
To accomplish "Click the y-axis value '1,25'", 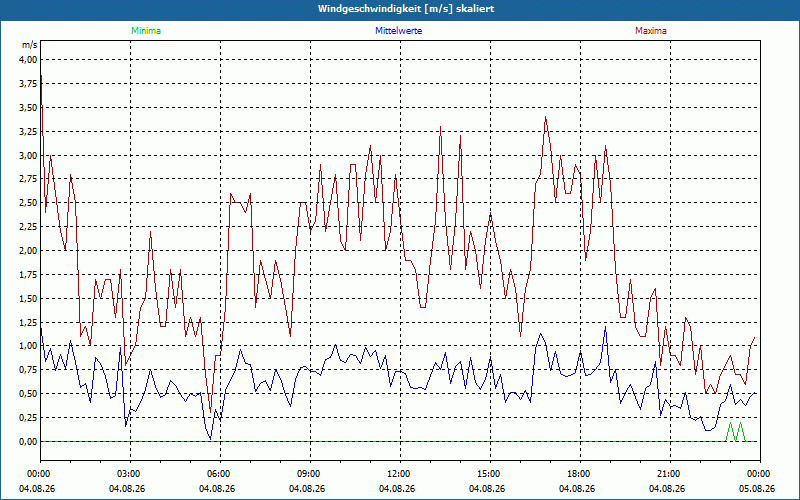I will tap(28, 322).
